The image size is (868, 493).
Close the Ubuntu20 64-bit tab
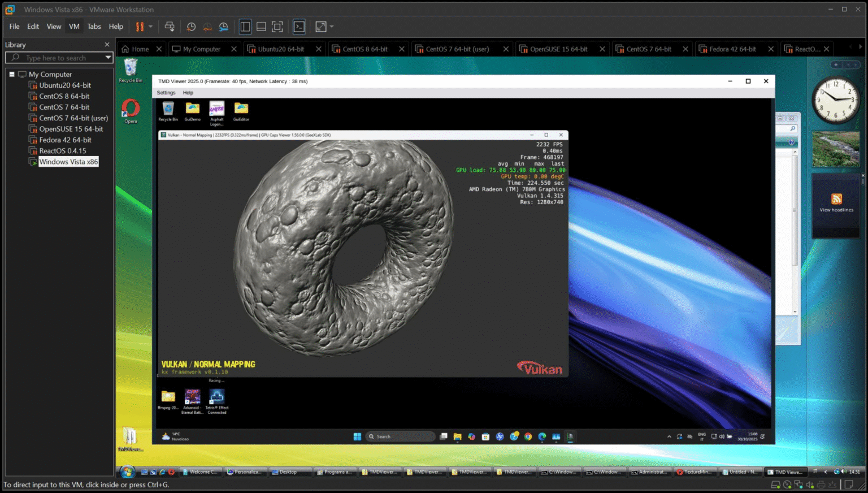pos(319,49)
